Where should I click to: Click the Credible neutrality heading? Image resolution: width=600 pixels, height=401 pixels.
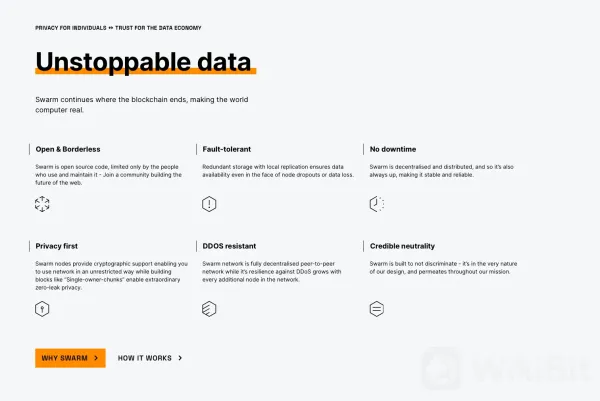pyautogui.click(x=404, y=246)
